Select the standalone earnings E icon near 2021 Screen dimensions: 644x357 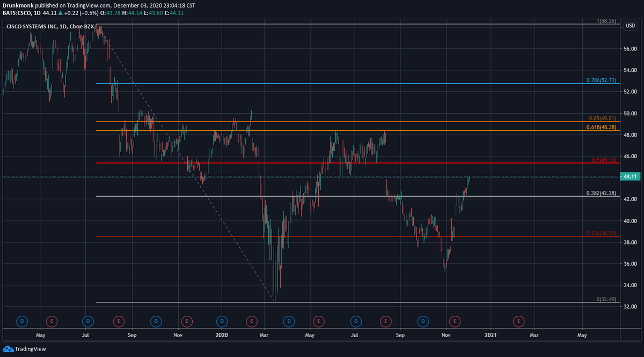pyautogui.click(x=518, y=321)
